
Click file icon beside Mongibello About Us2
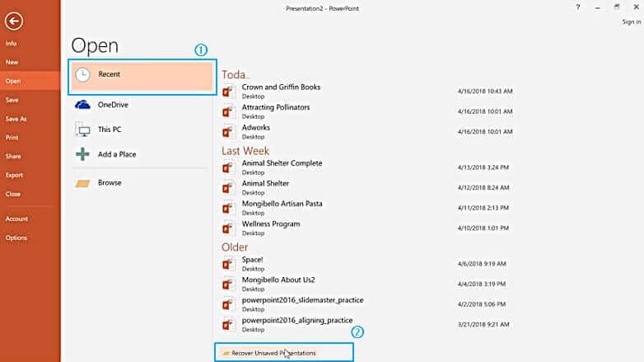pyautogui.click(x=229, y=284)
